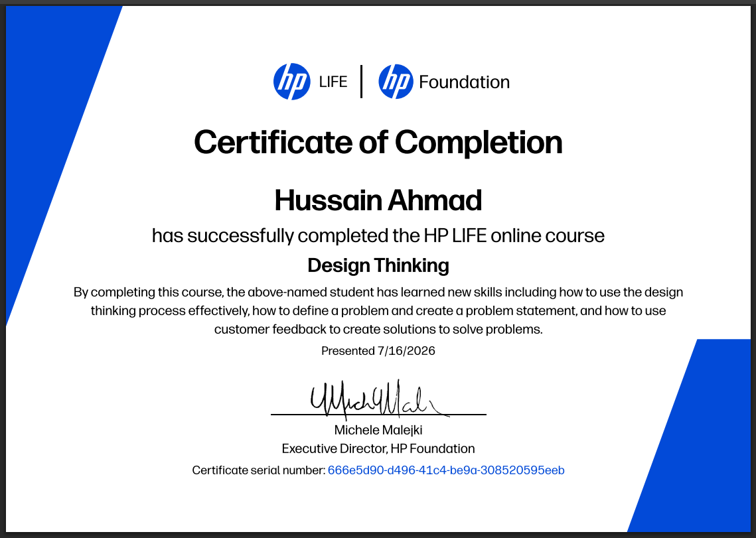The image size is (756, 538).
Task: Click the 'Certificate serial number:' label
Action: tap(259, 470)
